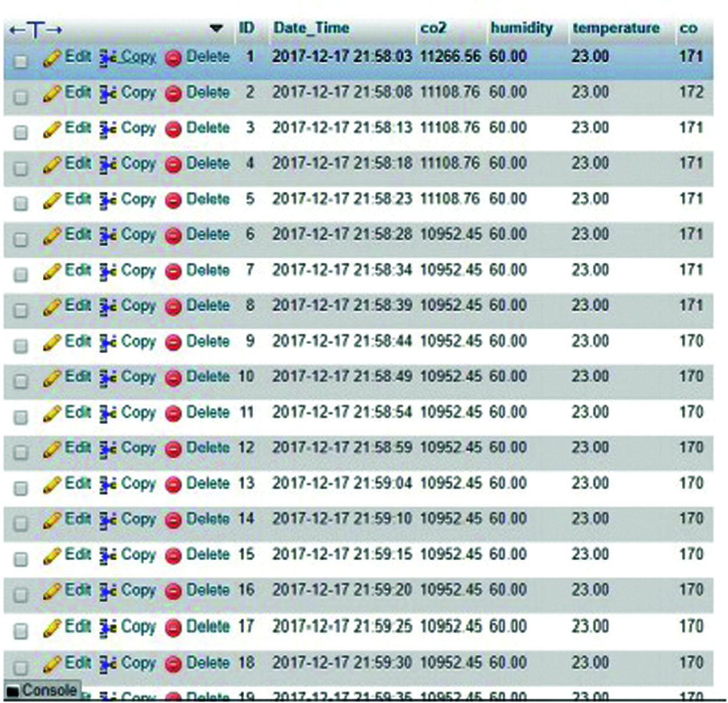The height and width of the screenshot is (703, 728).
Task: Click the co2 value cell in row 6
Action: [x=451, y=235]
